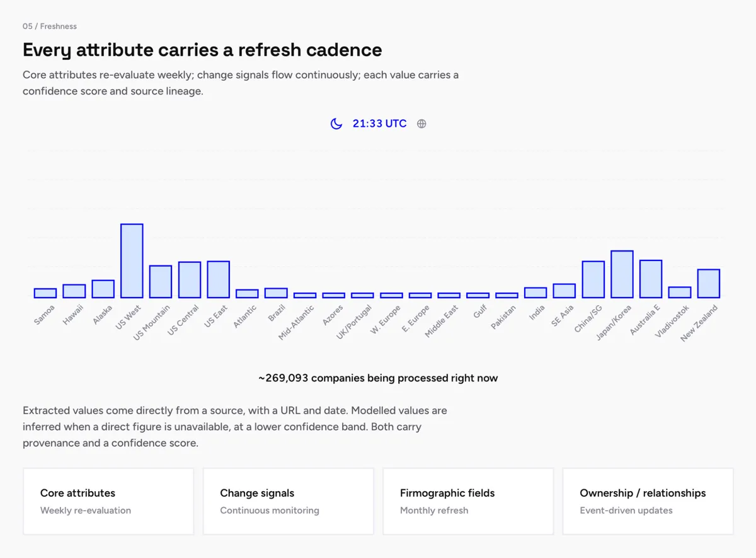Click the ~269,093 companies being processed text

(378, 378)
